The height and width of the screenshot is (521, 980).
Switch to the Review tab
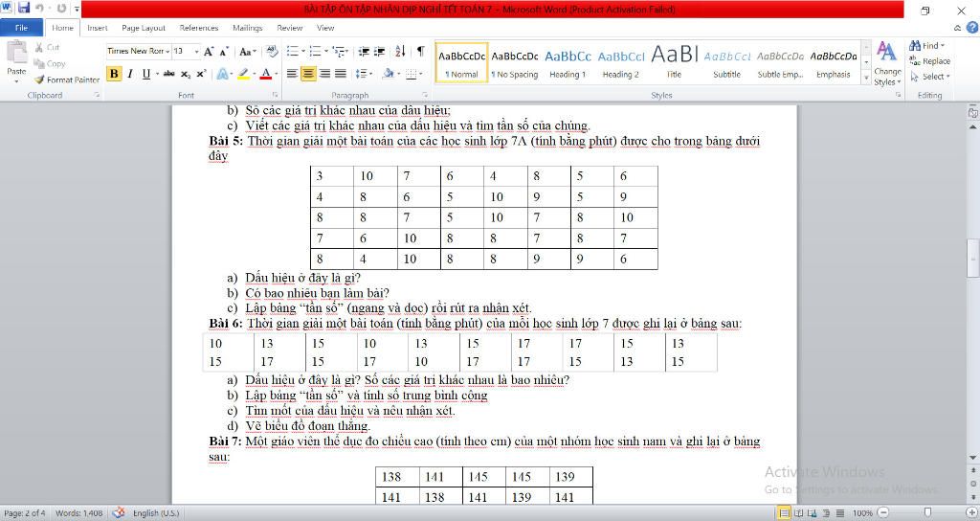click(x=289, y=28)
